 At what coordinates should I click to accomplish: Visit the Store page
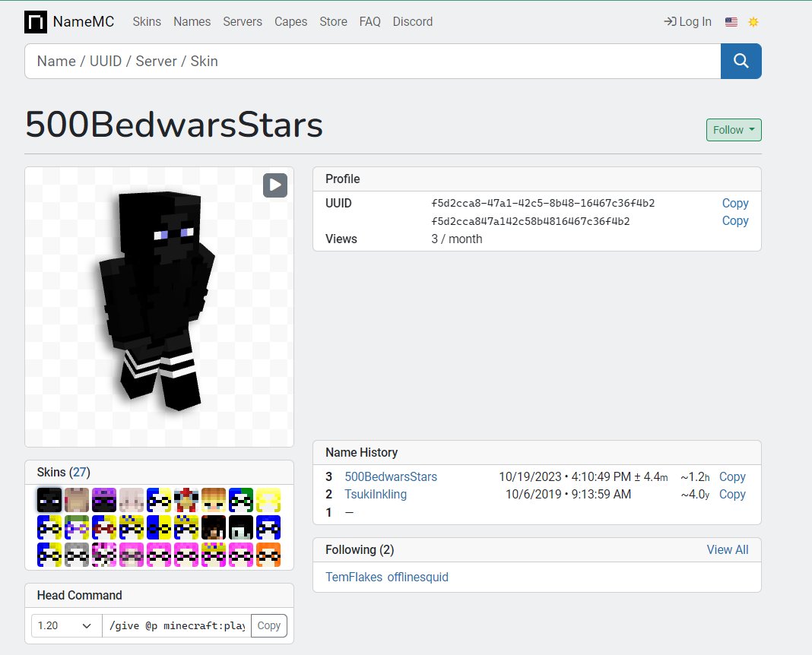coord(333,22)
